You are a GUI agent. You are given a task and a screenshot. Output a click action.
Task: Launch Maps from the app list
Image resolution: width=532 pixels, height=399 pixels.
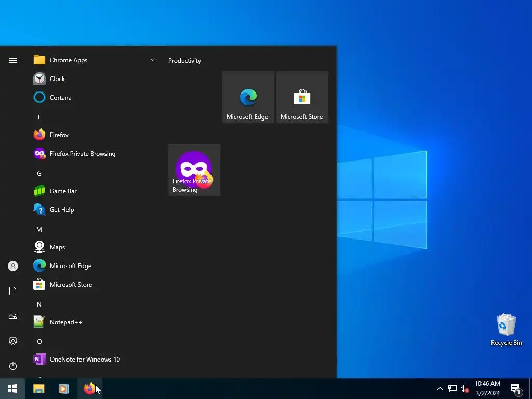click(x=94, y=247)
